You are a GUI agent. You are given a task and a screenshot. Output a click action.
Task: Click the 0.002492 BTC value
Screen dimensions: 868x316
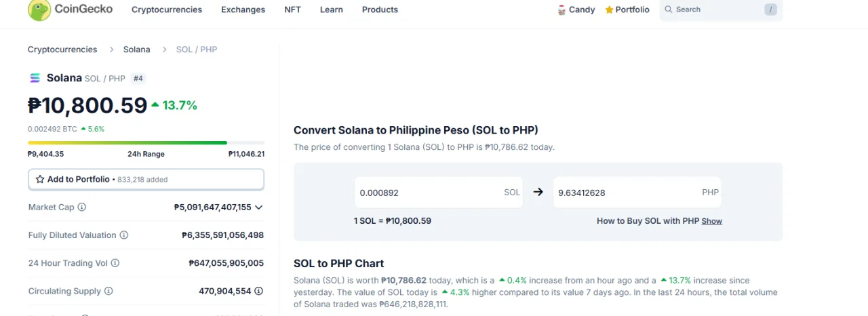coord(52,129)
